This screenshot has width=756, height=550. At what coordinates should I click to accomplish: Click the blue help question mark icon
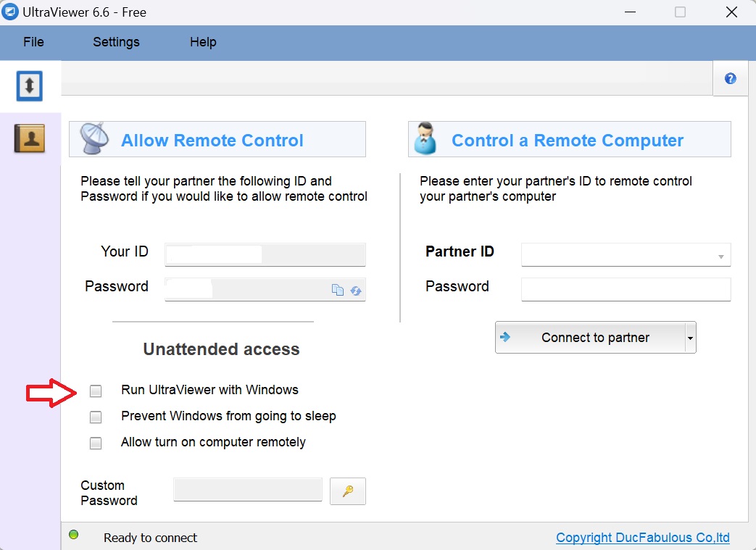pos(730,79)
